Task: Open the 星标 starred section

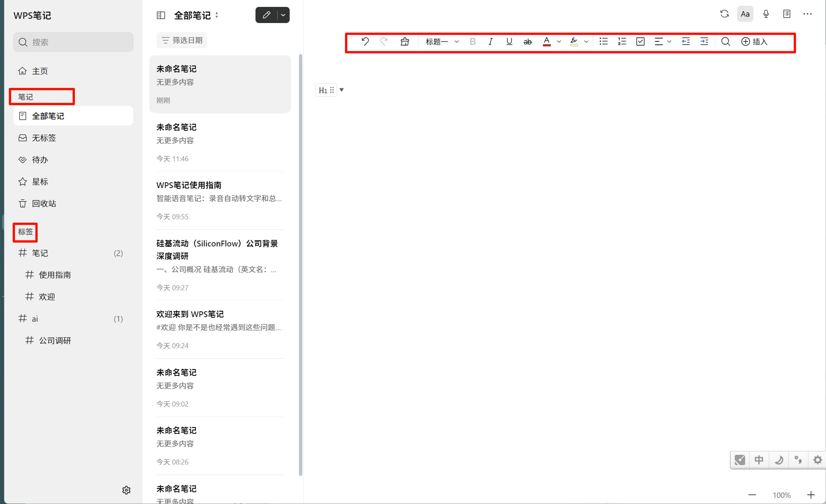Action: click(73, 182)
